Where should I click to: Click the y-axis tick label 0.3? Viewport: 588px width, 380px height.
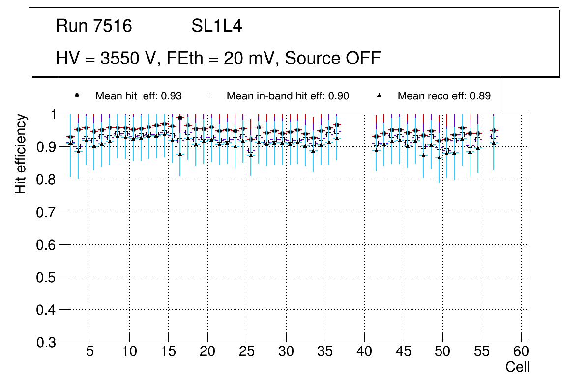pyautogui.click(x=46, y=342)
